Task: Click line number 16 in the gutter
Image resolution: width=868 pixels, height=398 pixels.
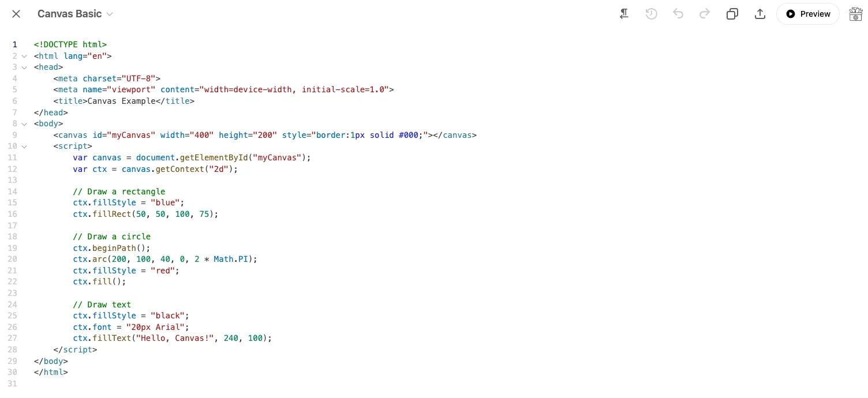Action: tap(13, 214)
